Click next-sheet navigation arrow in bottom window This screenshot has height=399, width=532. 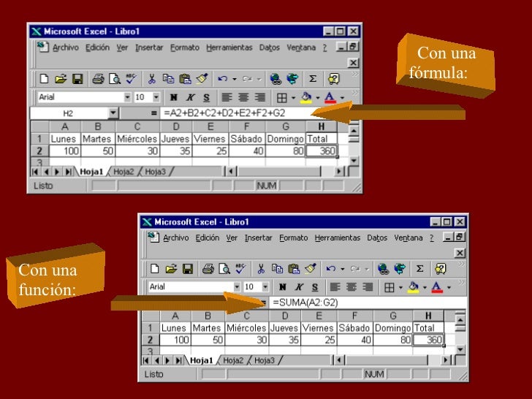(x=167, y=360)
